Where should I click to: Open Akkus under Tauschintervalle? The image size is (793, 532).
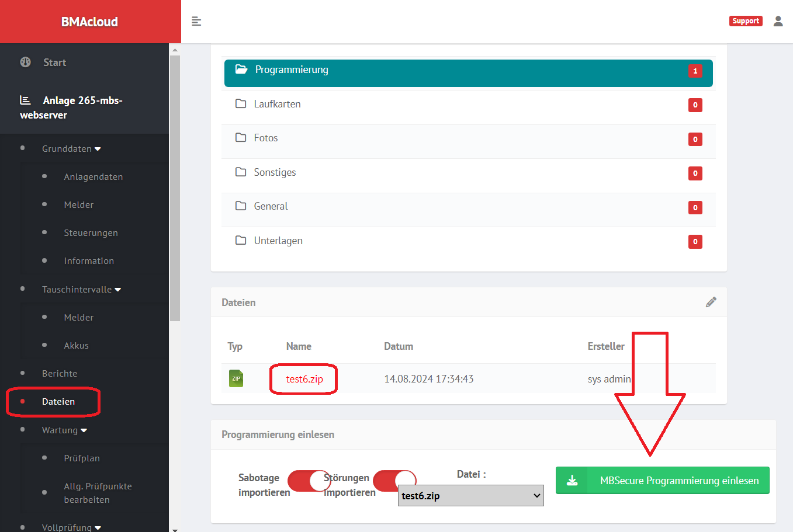[77, 346]
